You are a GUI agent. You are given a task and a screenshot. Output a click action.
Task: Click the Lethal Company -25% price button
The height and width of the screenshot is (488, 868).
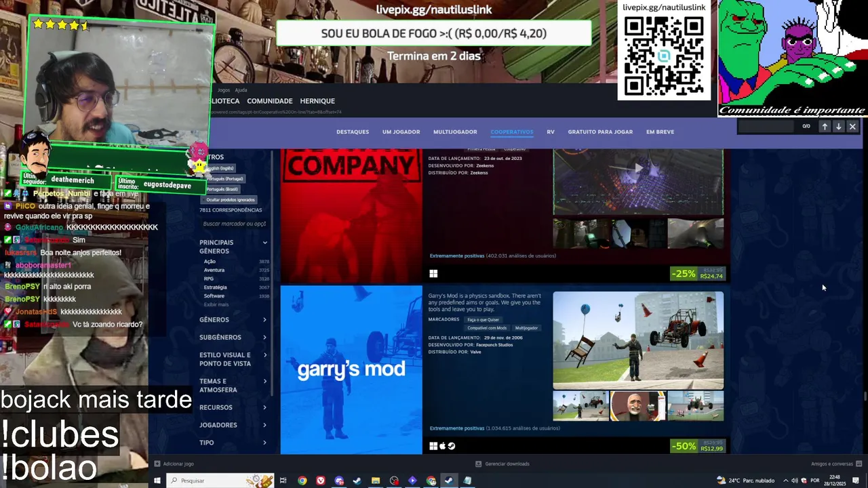point(698,274)
